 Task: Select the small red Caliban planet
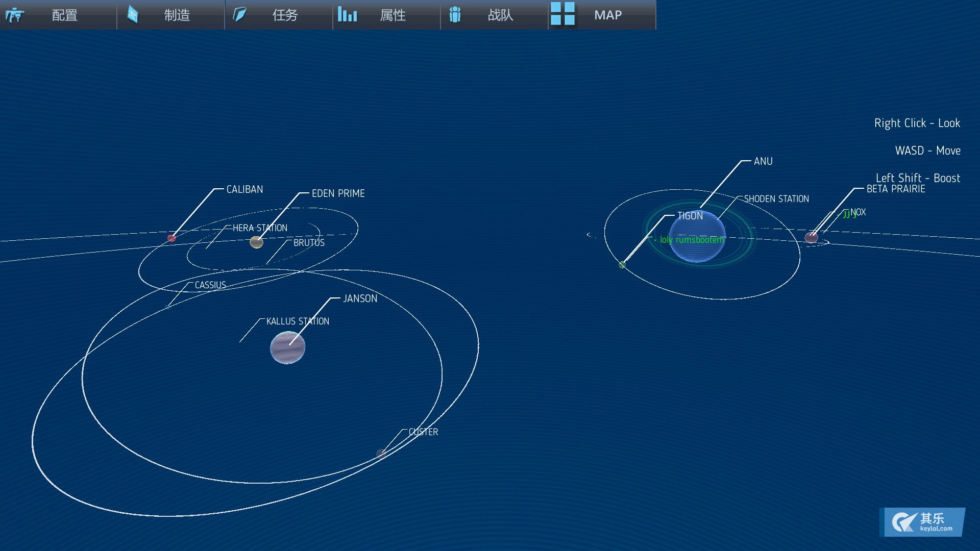(172, 238)
